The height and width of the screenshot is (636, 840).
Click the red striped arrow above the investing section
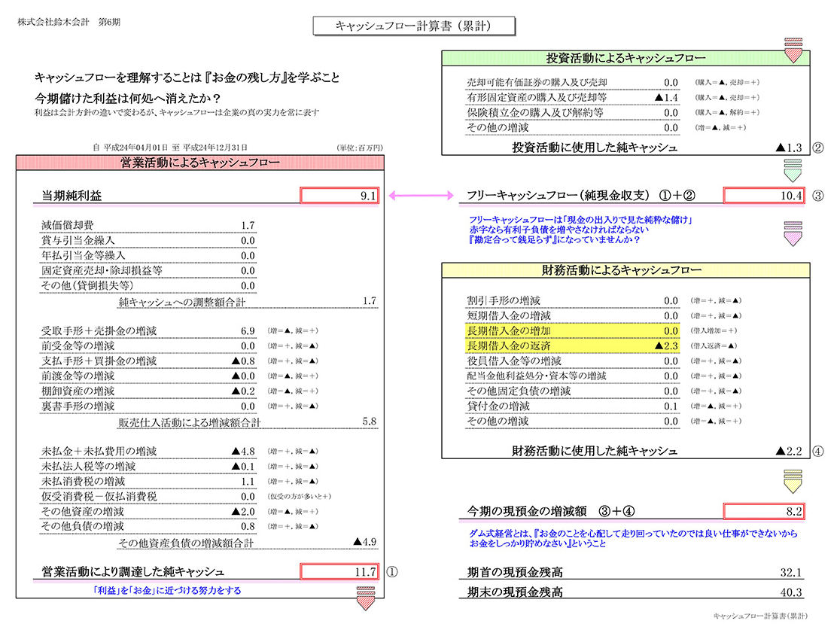793,48
